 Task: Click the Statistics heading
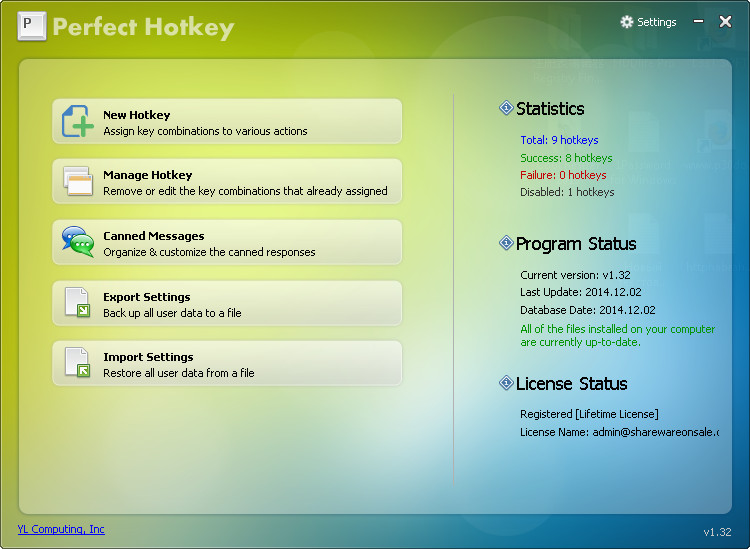(550, 109)
